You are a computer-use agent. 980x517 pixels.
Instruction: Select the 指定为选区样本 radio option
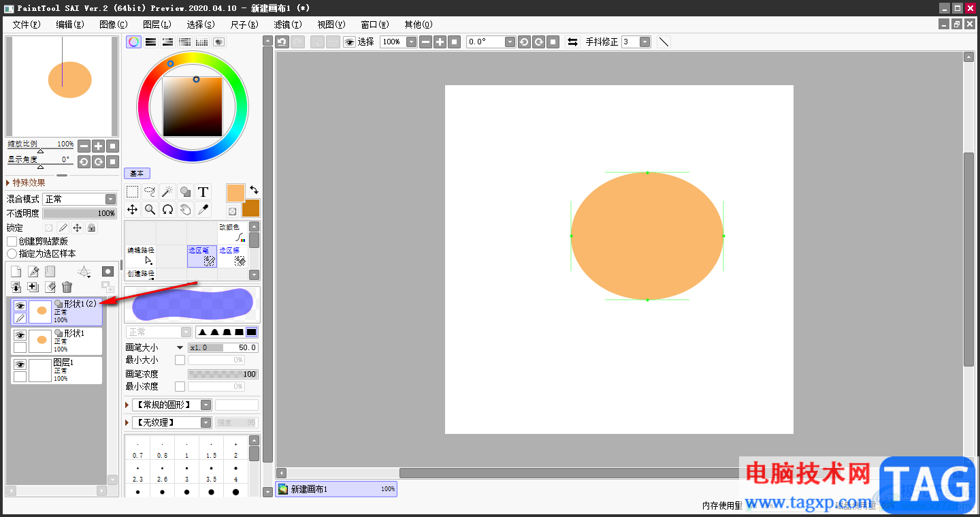coord(12,253)
